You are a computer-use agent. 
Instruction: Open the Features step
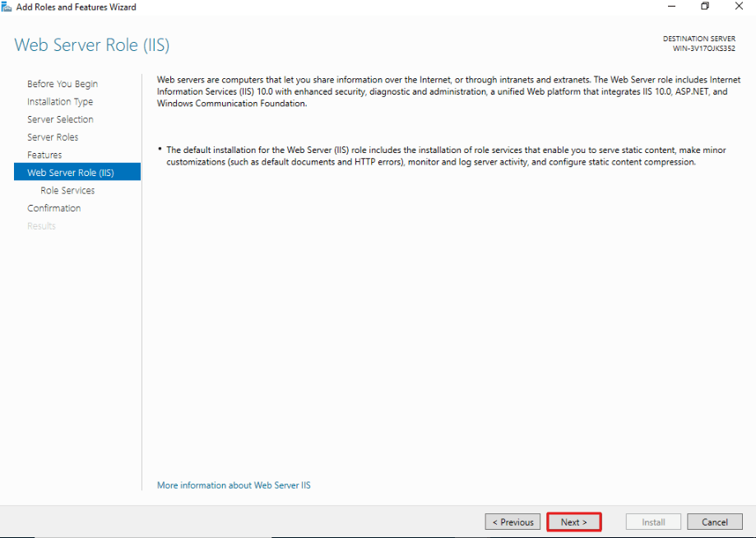coord(44,155)
